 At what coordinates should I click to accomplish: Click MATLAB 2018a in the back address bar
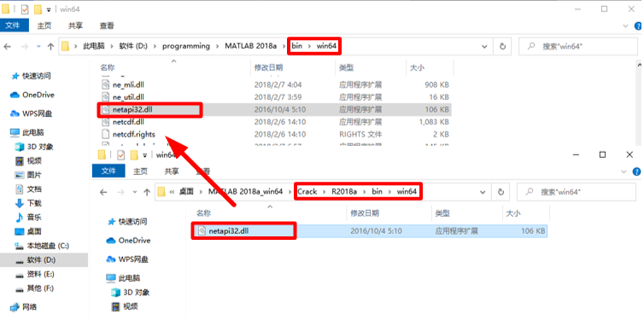tap(250, 46)
